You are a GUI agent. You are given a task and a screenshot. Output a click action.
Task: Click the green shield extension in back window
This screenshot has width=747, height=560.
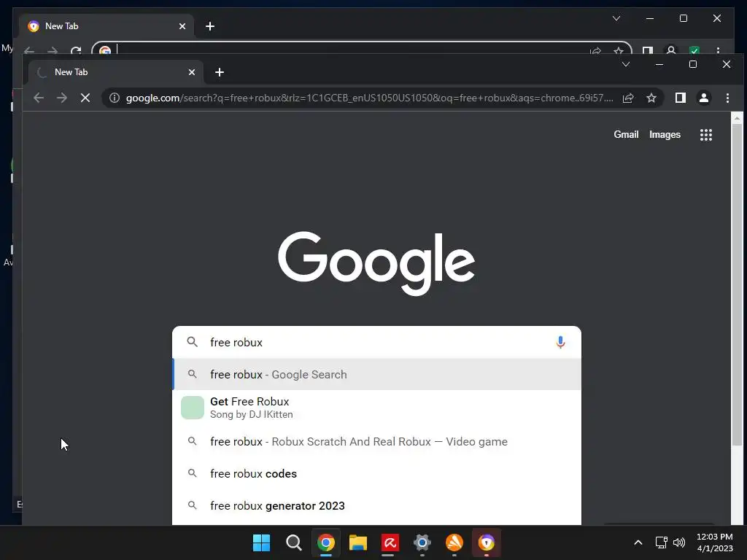(694, 50)
